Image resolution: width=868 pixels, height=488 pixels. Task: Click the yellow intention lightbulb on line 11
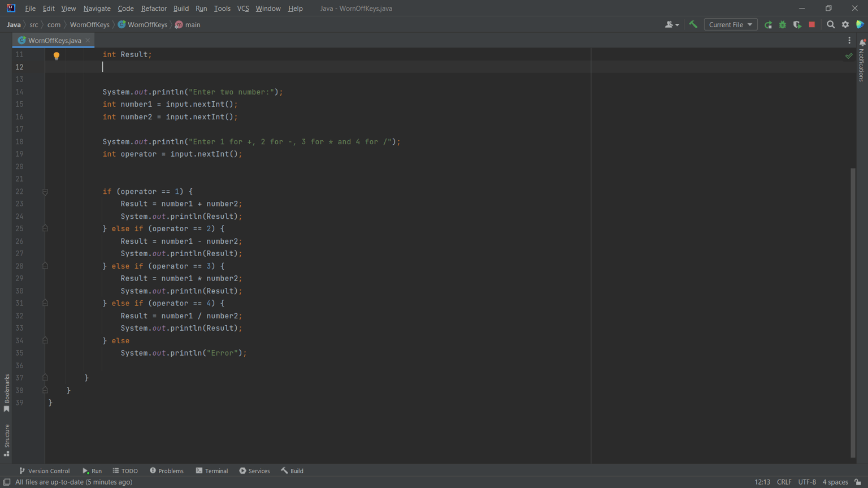coord(57,55)
